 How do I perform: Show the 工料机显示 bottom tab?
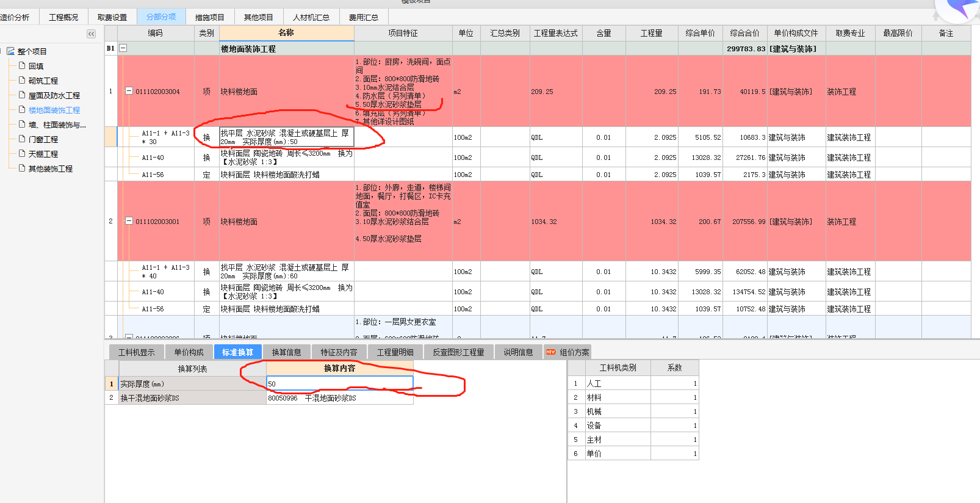click(x=137, y=352)
